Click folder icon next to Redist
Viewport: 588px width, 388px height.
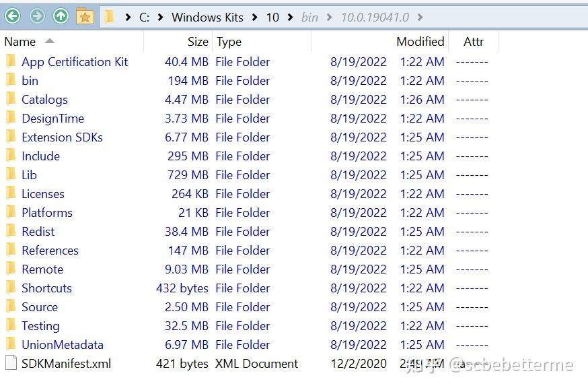pos(11,231)
